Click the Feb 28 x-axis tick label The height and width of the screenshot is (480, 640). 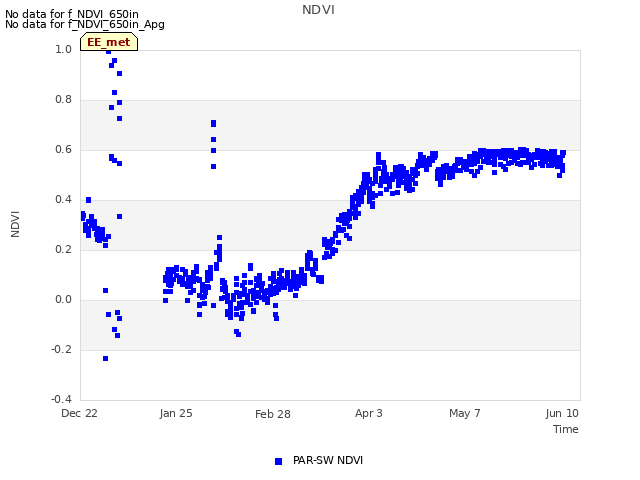pos(273,414)
